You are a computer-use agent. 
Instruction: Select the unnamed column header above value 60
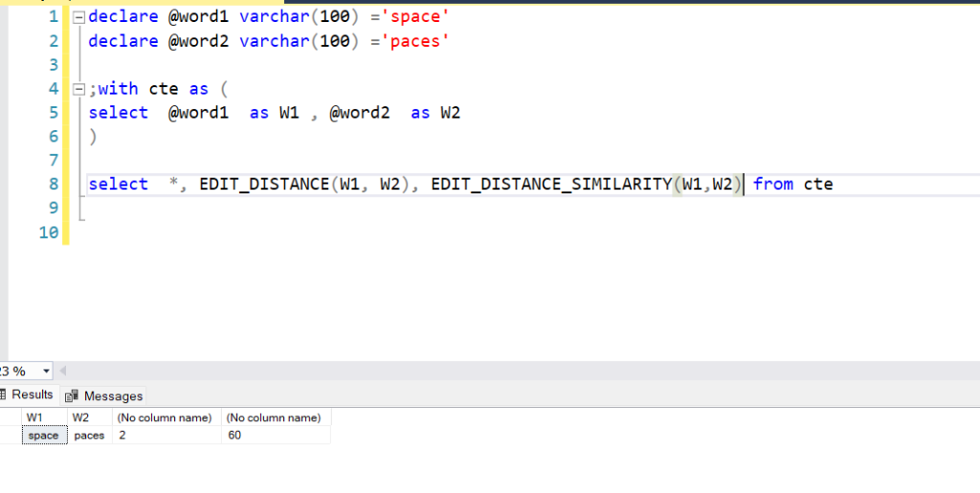click(276, 417)
